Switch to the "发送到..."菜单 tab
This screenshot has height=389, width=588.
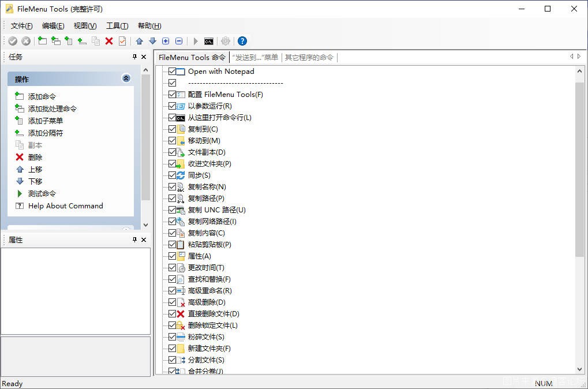tap(255, 57)
